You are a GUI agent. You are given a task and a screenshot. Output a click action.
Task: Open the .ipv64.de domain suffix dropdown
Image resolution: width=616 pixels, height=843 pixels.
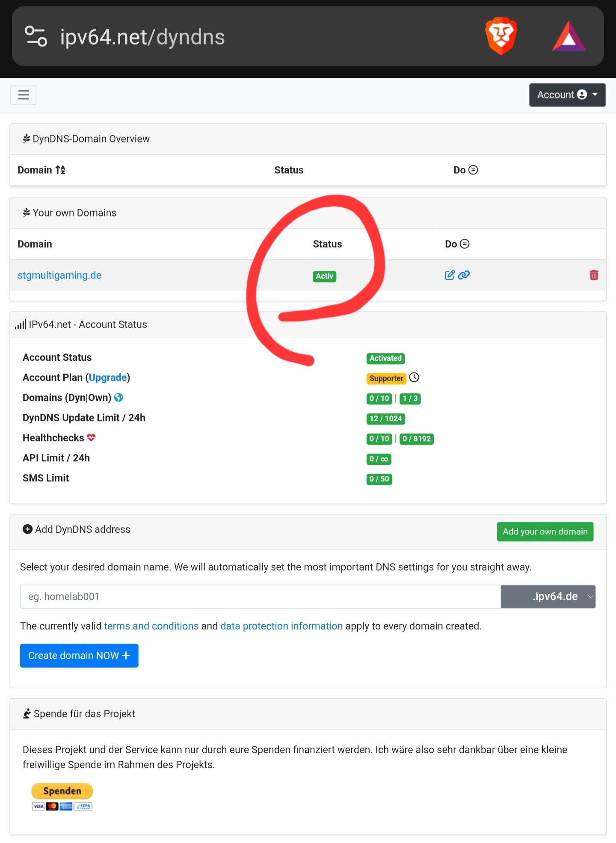pos(548,597)
